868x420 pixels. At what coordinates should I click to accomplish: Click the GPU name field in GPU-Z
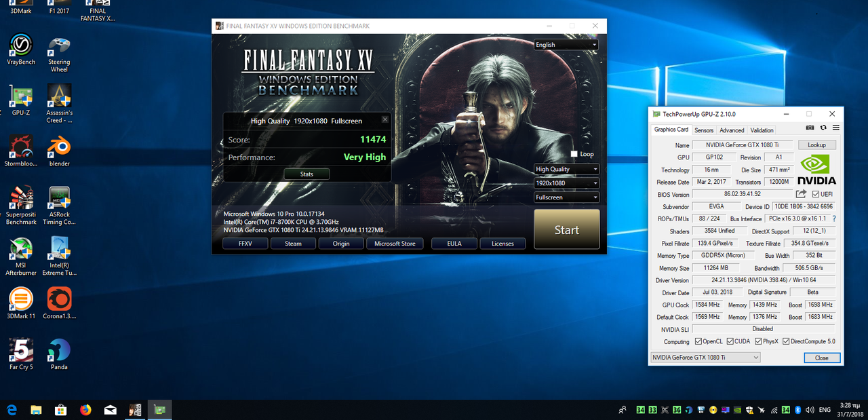click(x=743, y=145)
